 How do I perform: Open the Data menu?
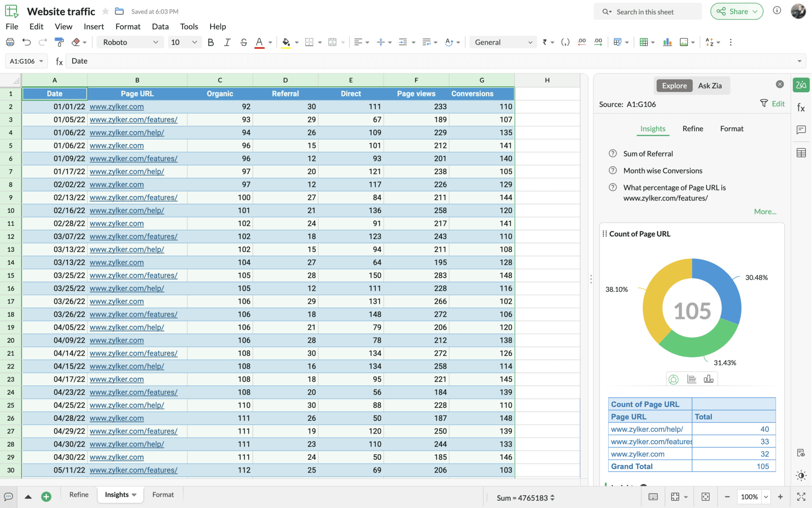point(160,26)
